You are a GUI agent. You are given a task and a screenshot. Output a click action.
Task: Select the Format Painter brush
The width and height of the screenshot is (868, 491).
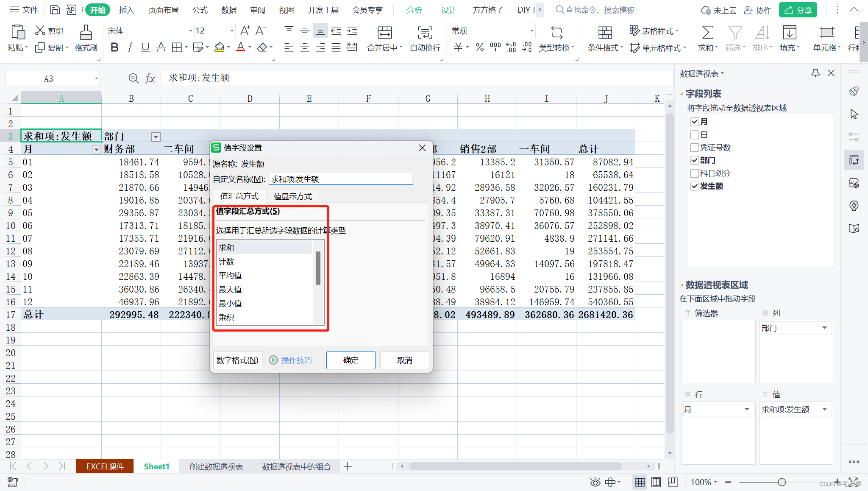tap(86, 32)
